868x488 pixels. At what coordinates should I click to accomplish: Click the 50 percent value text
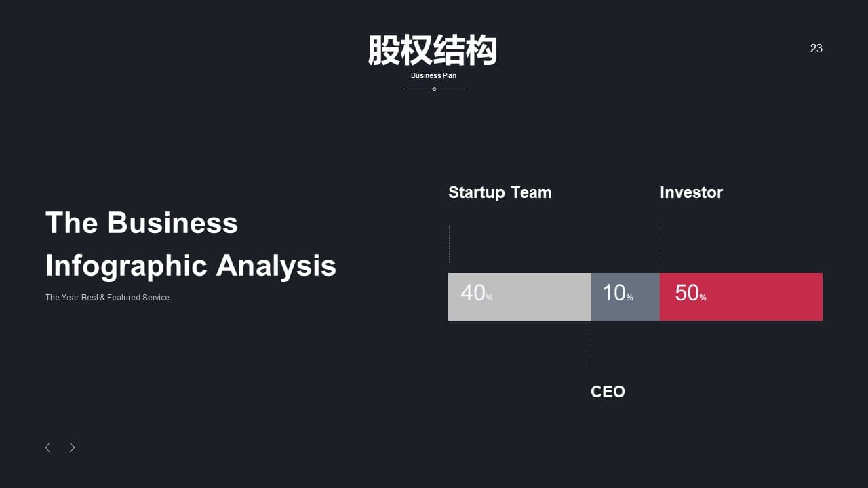[x=690, y=293]
